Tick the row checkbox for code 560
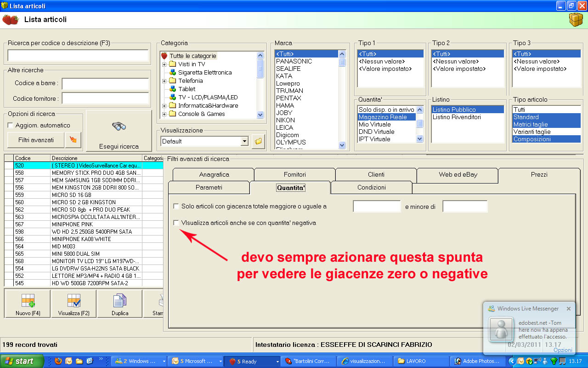Viewport: 588px width, 368px height. coord(9,202)
